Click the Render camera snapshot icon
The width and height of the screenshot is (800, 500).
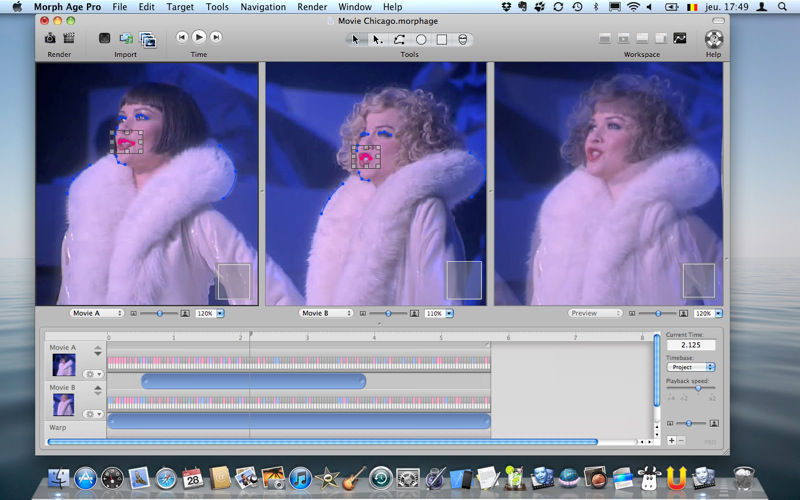[x=50, y=38]
